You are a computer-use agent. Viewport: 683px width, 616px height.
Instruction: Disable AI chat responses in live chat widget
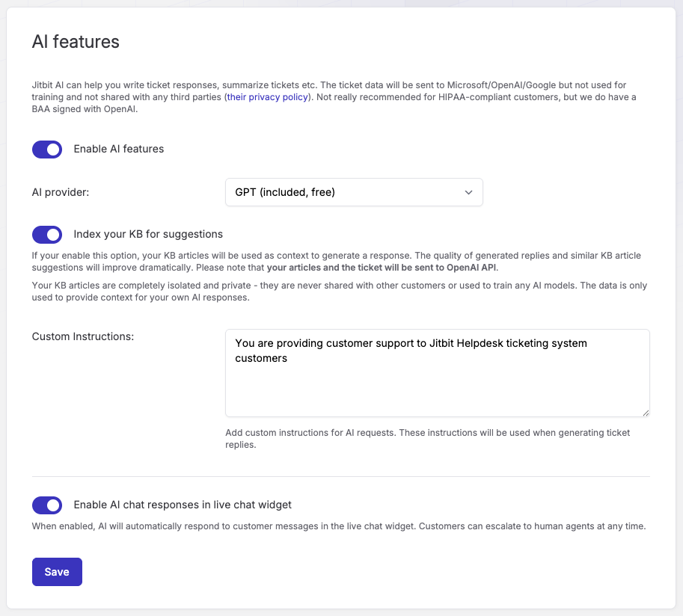click(47, 505)
